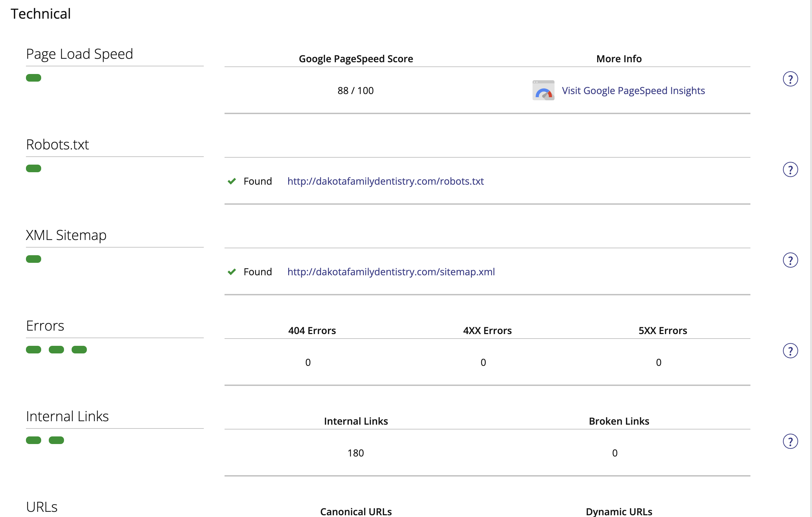
Task: Click second green pill under Errors
Action: click(x=56, y=350)
